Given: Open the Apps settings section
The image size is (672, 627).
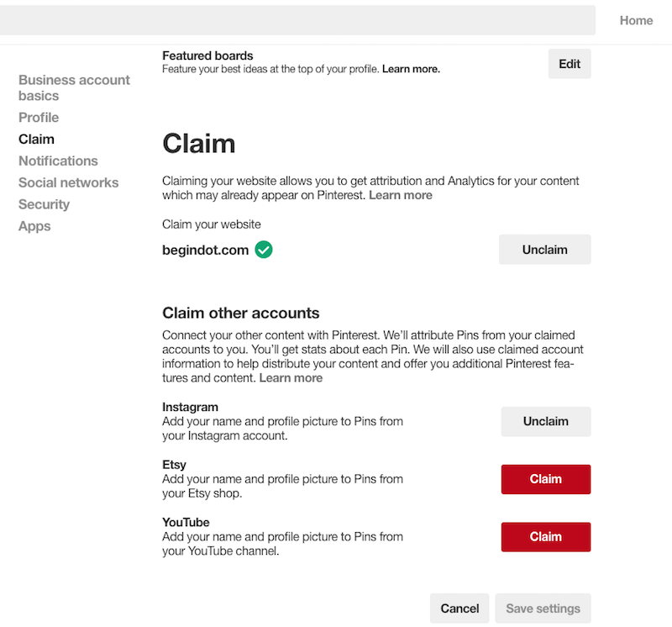Looking at the screenshot, I should pos(34,226).
